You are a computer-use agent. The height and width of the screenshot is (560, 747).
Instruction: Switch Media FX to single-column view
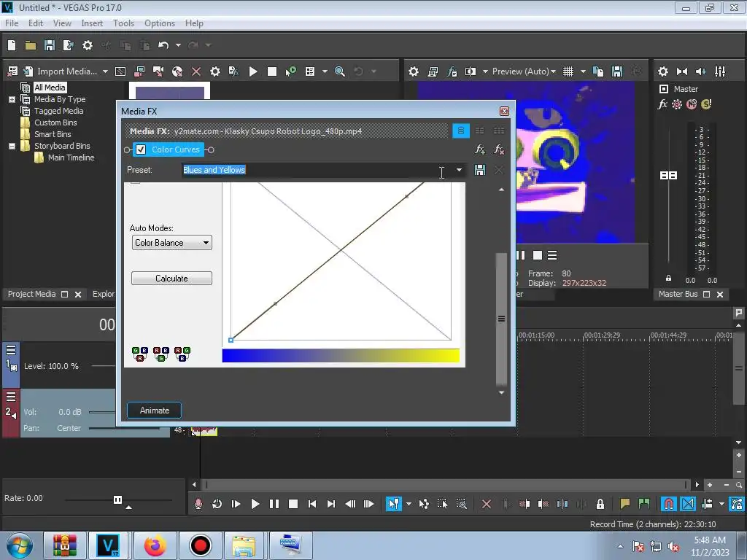click(461, 131)
